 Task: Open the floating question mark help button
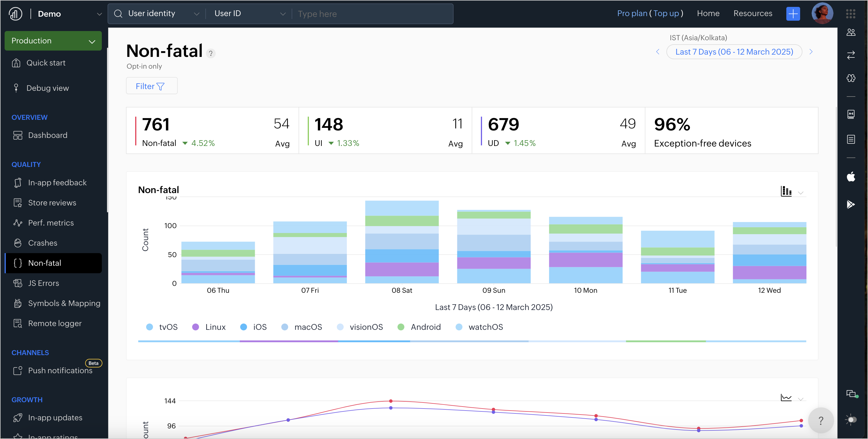821,420
